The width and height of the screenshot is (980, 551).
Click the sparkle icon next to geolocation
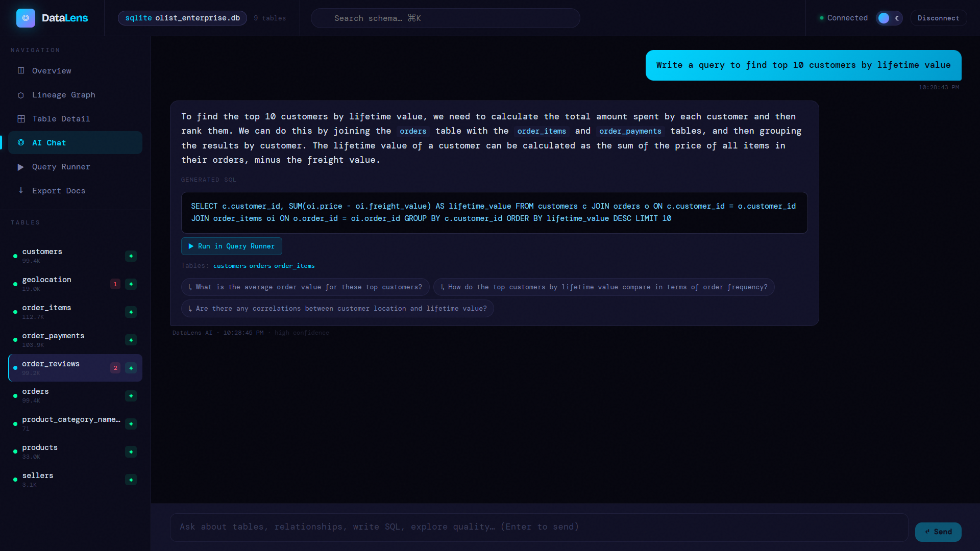pos(131,284)
